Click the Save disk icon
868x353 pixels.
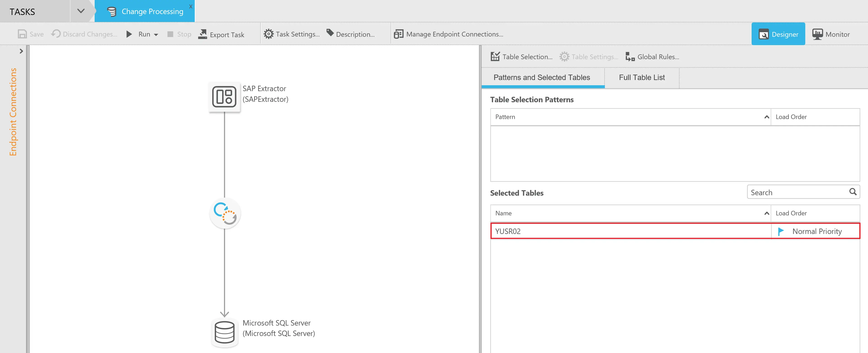22,34
